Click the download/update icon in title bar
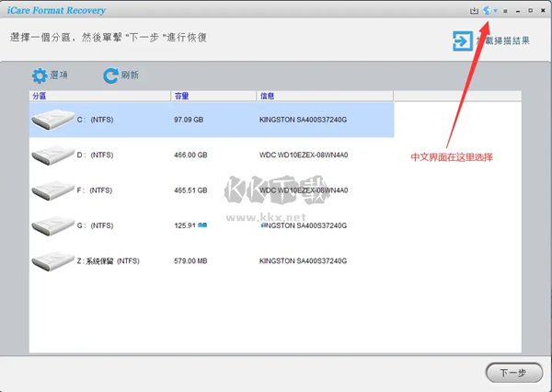The height and width of the screenshot is (392, 552). coord(475,11)
